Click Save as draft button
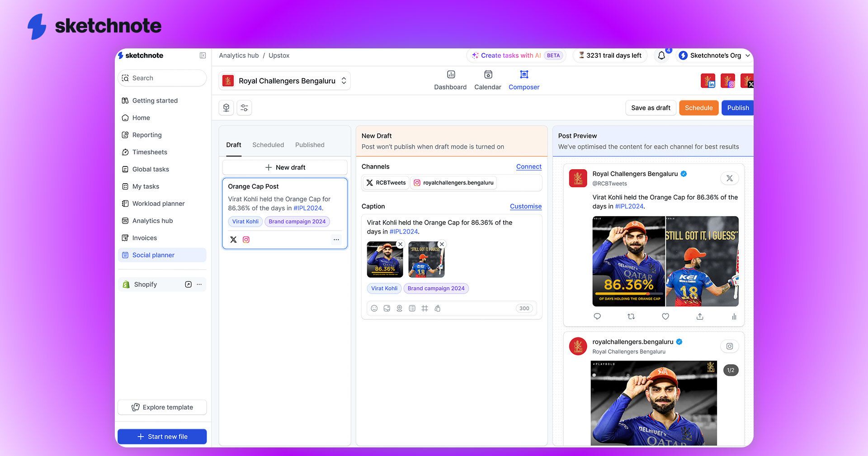 coord(651,108)
